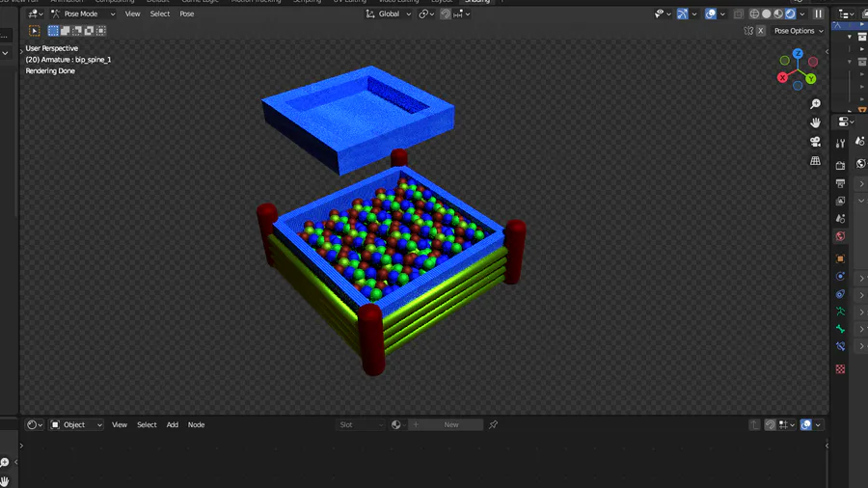Open the viewport editor type selector
This screenshot has width=868, height=488.
click(35, 14)
